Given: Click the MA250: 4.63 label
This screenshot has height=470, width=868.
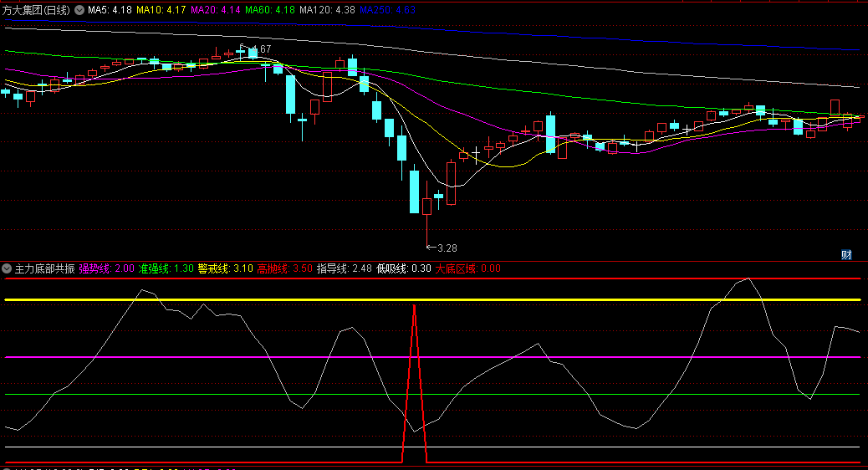Looking at the screenshot, I should [387, 10].
